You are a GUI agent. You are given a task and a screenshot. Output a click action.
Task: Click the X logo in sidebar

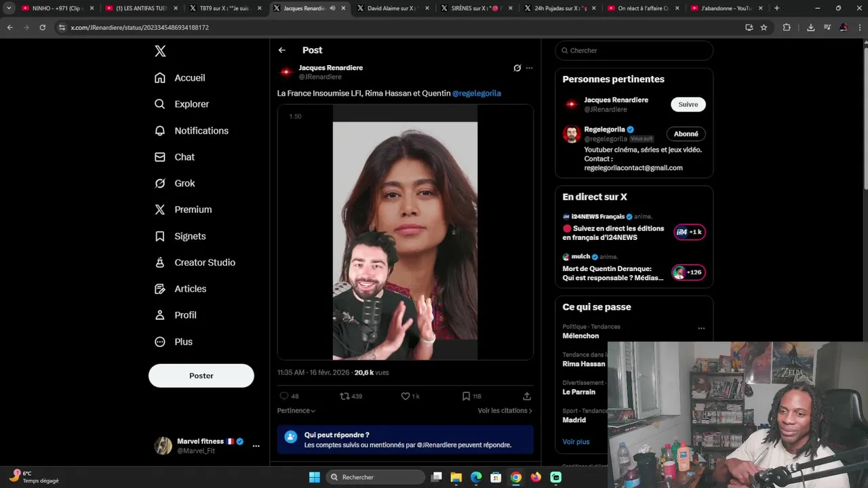pyautogui.click(x=160, y=51)
